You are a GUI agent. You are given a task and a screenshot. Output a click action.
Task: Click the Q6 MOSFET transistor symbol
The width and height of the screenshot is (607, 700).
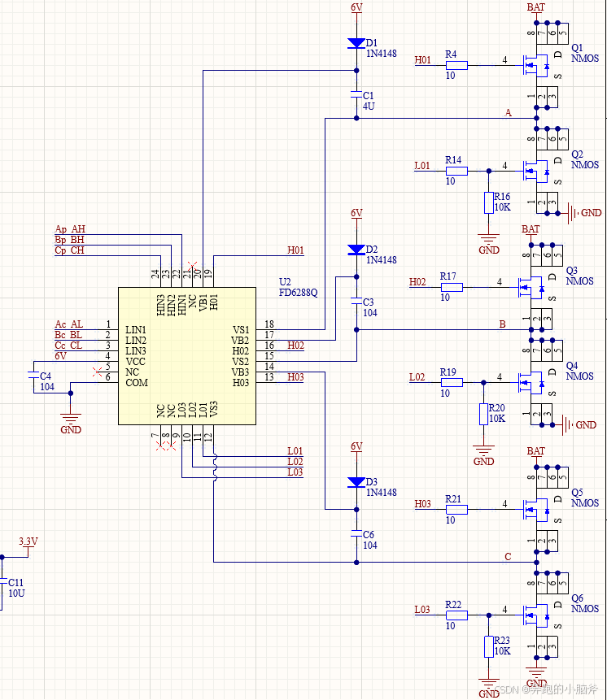[536, 615]
